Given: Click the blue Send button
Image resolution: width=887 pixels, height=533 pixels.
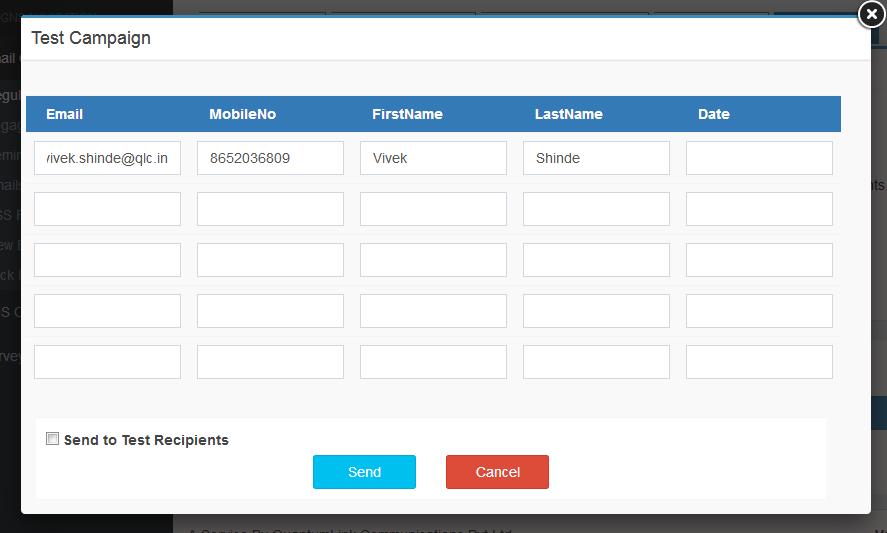Looking at the screenshot, I should 364,472.
